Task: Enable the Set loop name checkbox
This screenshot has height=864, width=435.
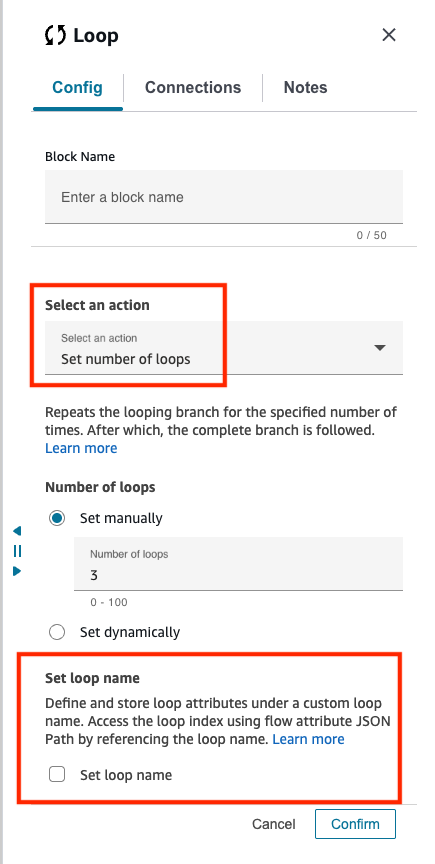Action: pos(57,775)
